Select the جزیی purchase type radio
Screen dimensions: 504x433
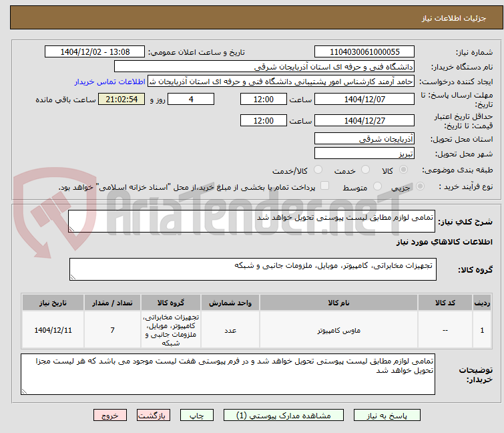pyautogui.click(x=420, y=186)
